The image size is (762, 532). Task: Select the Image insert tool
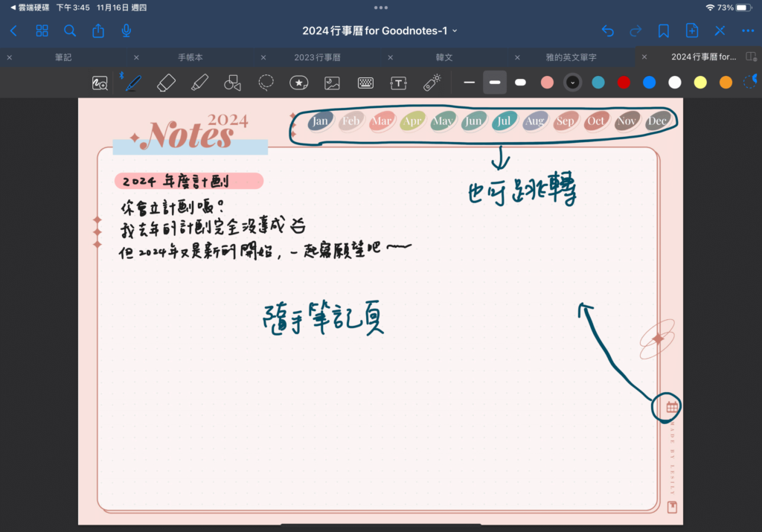(332, 83)
